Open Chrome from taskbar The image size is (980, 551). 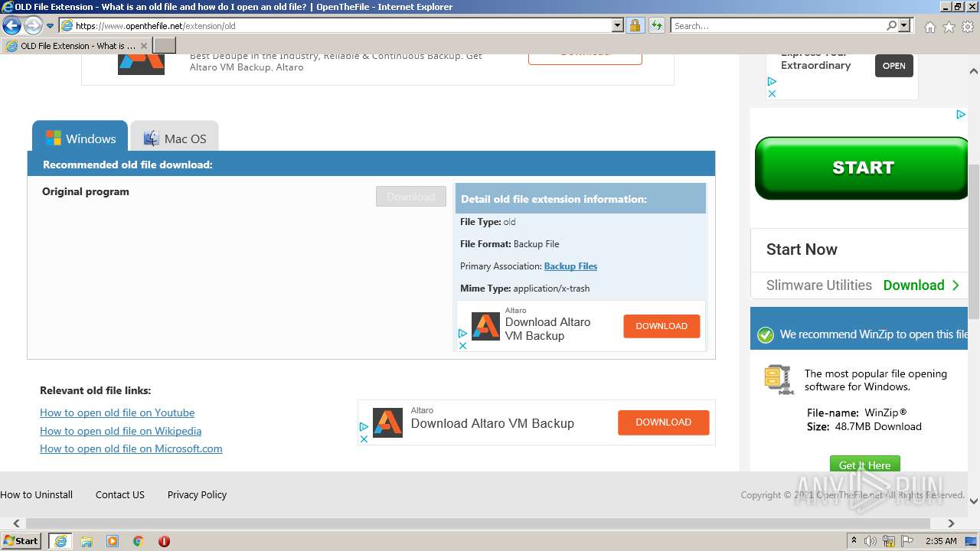point(139,541)
